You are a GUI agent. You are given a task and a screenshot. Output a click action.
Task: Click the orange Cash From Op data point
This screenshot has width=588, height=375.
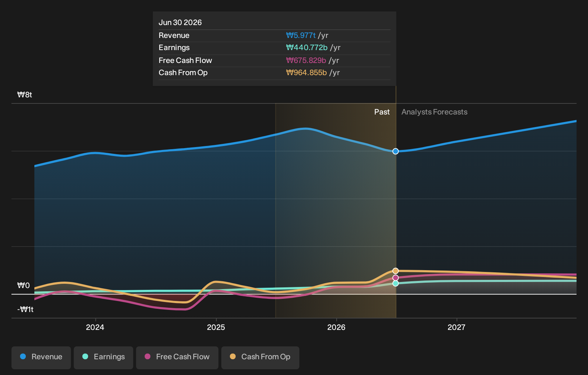(x=396, y=271)
